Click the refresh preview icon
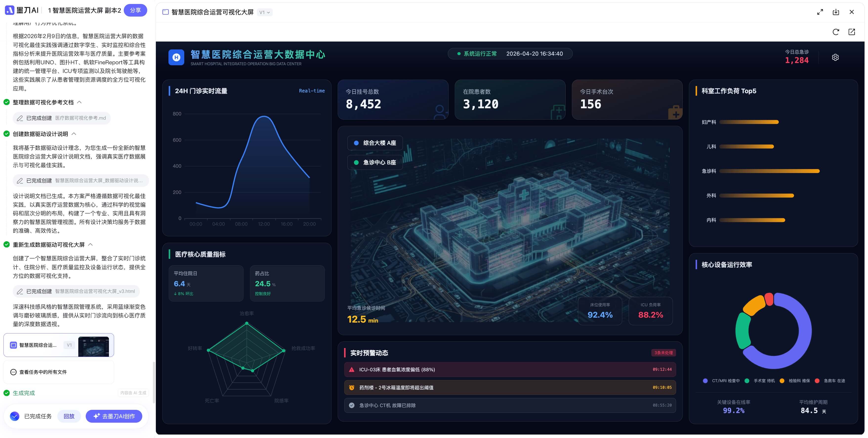This screenshot has width=868, height=438. point(836,32)
